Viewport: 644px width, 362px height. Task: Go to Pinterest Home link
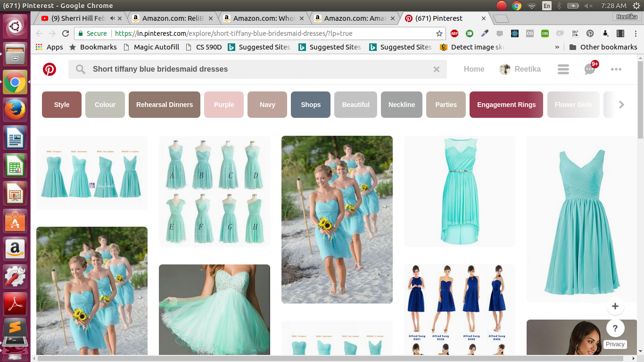point(474,69)
